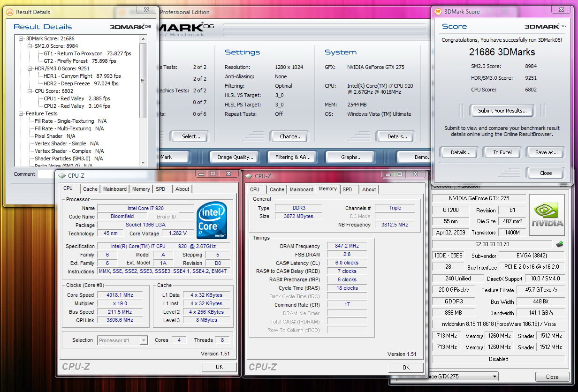Viewport: 578px width, 392px height.
Task: Click BIOS version 62.00.60.00.70 field
Action: coord(492,244)
